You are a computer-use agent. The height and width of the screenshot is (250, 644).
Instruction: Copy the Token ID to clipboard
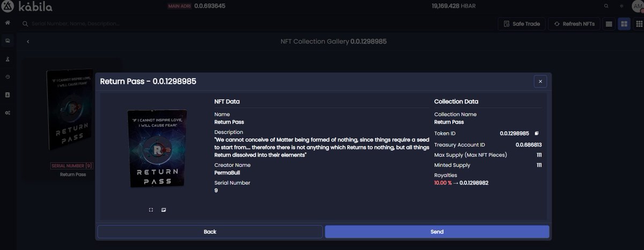coord(537,133)
